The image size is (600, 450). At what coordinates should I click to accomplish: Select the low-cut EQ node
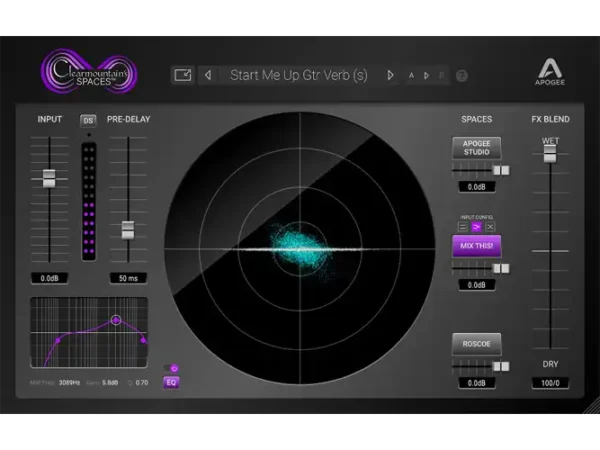coord(58,340)
